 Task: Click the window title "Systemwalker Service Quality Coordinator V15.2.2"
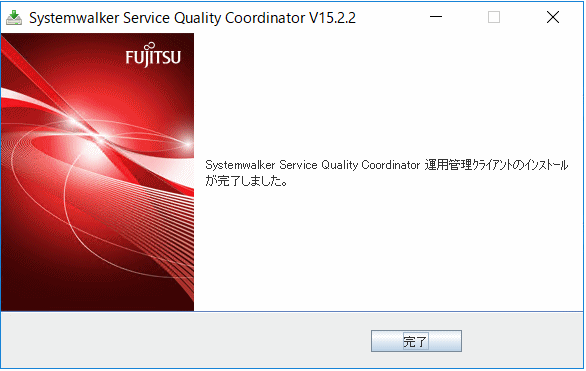tap(192, 18)
